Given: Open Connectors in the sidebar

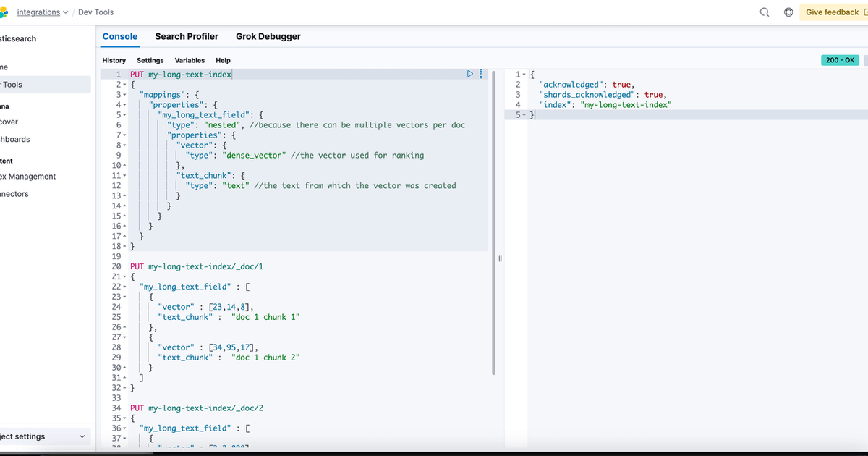Looking at the screenshot, I should tap(14, 194).
